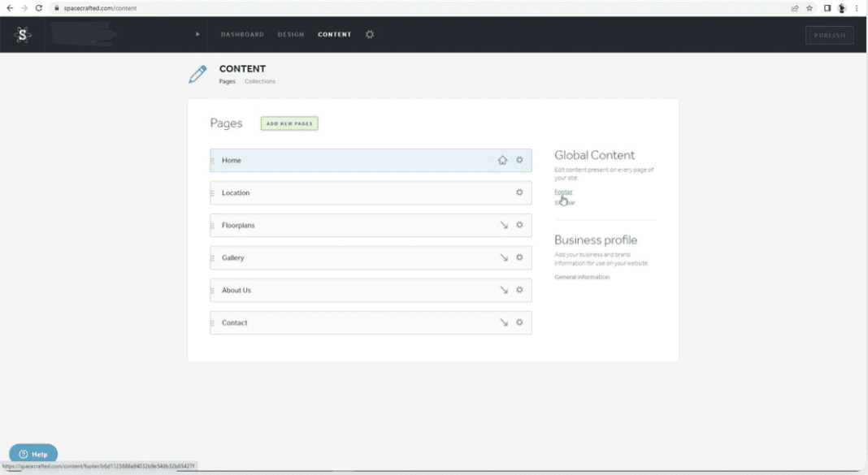Bookmark page with browser star icon

pos(809,8)
